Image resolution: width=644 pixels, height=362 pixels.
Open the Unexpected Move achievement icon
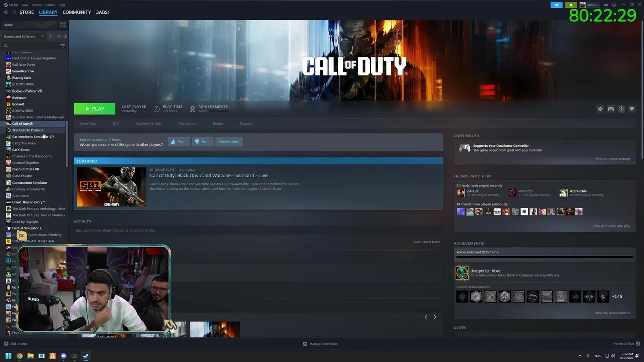point(462,273)
